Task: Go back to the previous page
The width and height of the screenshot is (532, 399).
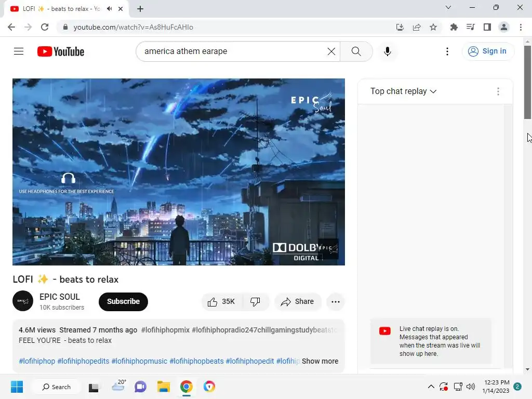Action: (11, 27)
